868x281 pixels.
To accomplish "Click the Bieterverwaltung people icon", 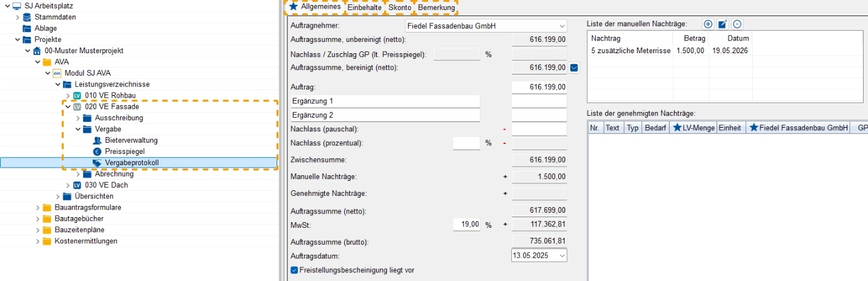I will pos(97,141).
